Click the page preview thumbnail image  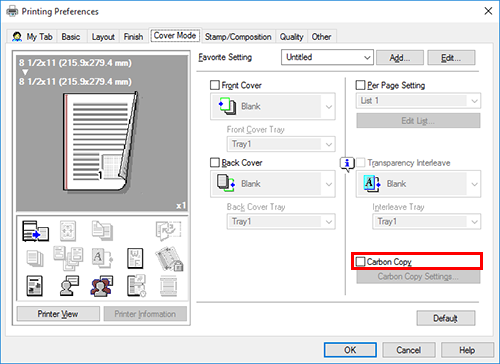pos(101,142)
